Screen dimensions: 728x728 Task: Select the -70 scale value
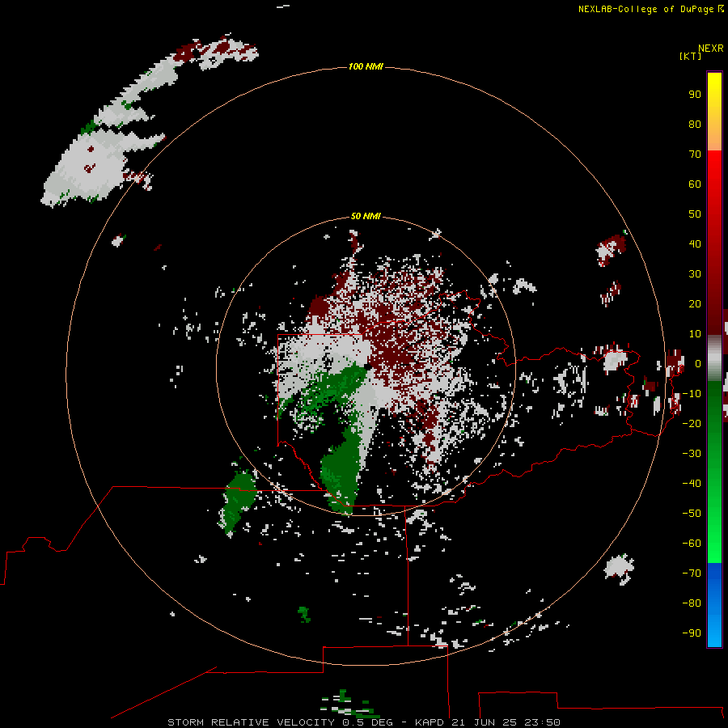692,573
